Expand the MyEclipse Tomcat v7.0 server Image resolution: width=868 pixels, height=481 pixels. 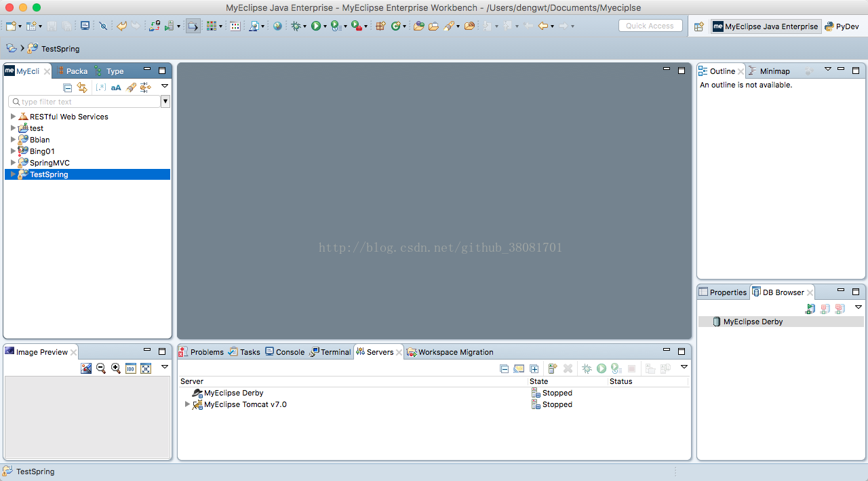[188, 404]
